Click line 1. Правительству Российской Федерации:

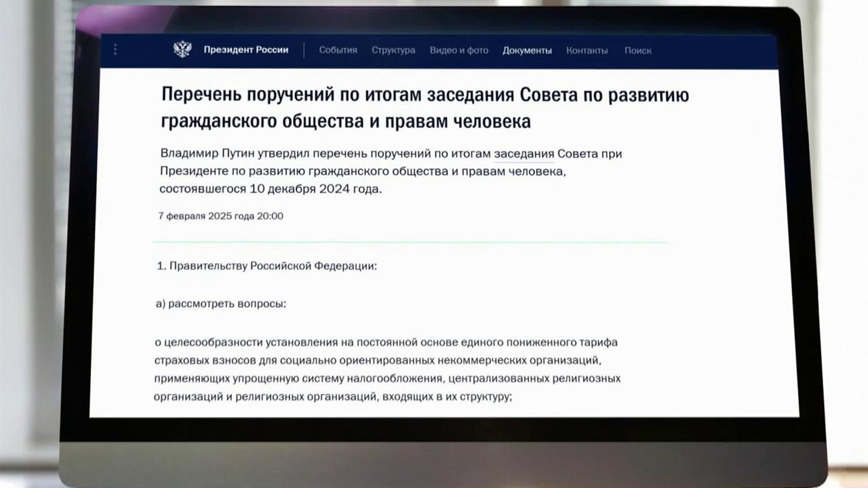[267, 266]
